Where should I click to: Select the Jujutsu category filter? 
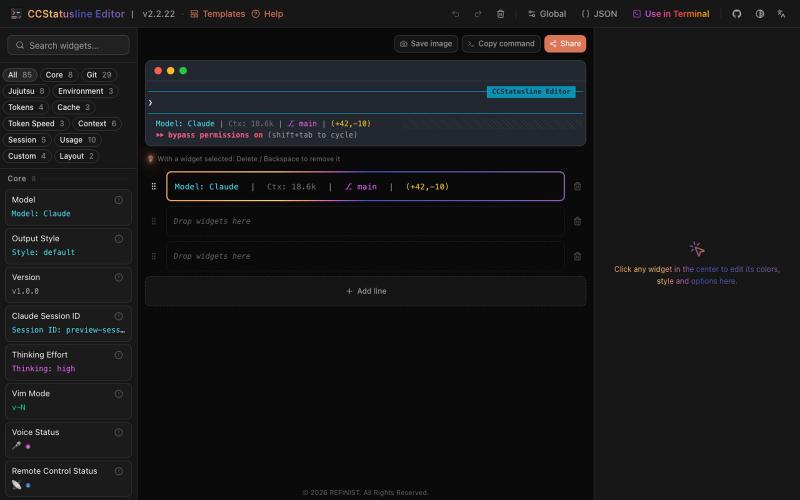pos(26,91)
